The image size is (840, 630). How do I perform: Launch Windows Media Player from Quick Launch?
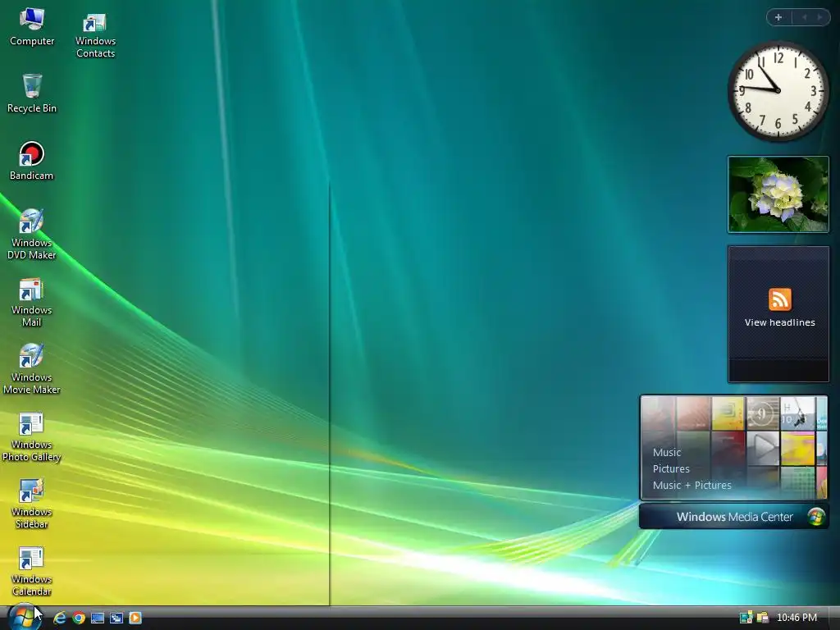coord(135,618)
